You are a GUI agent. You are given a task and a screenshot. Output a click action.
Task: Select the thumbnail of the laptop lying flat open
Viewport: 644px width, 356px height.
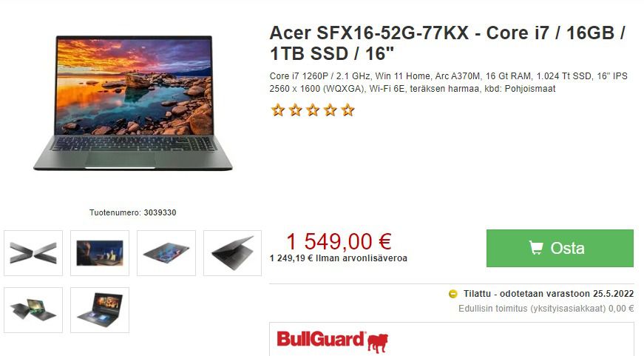pos(166,253)
